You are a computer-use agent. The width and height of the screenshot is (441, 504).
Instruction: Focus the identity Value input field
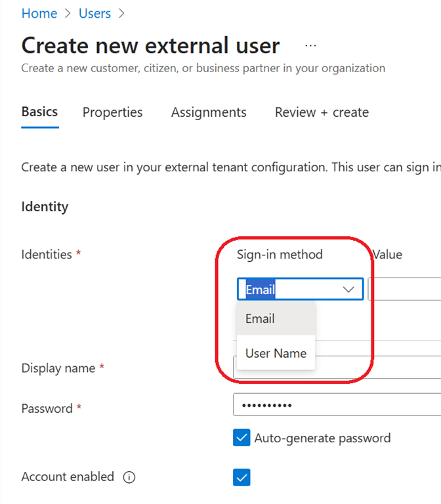(406, 289)
